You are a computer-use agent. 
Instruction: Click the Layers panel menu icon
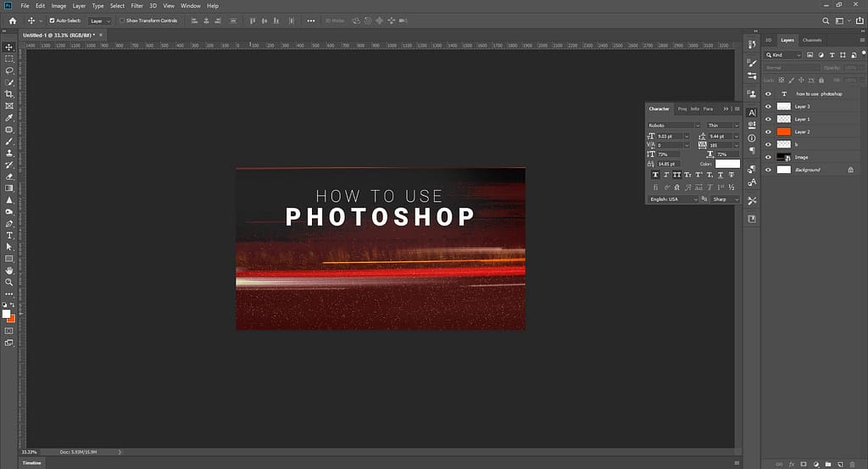point(862,40)
